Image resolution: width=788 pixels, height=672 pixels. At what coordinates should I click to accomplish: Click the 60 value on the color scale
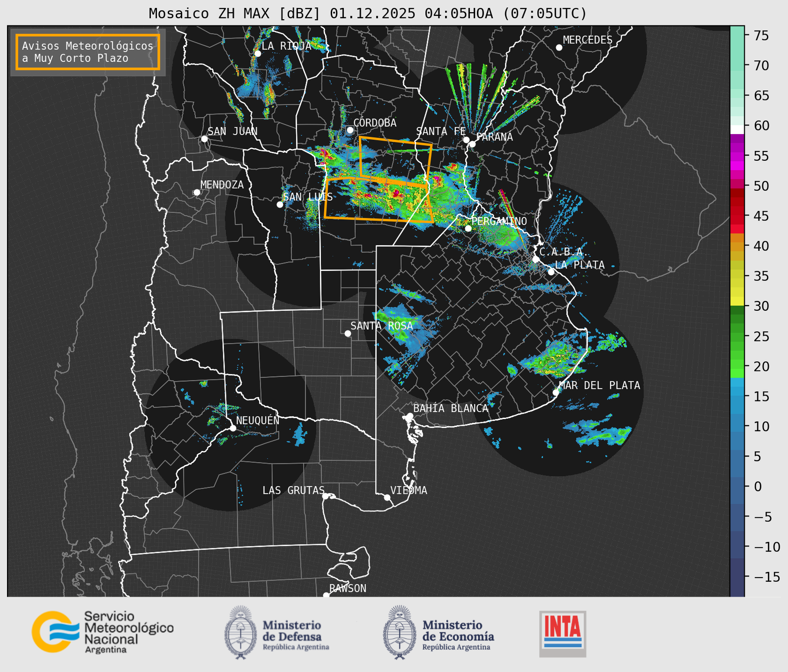[760, 126]
